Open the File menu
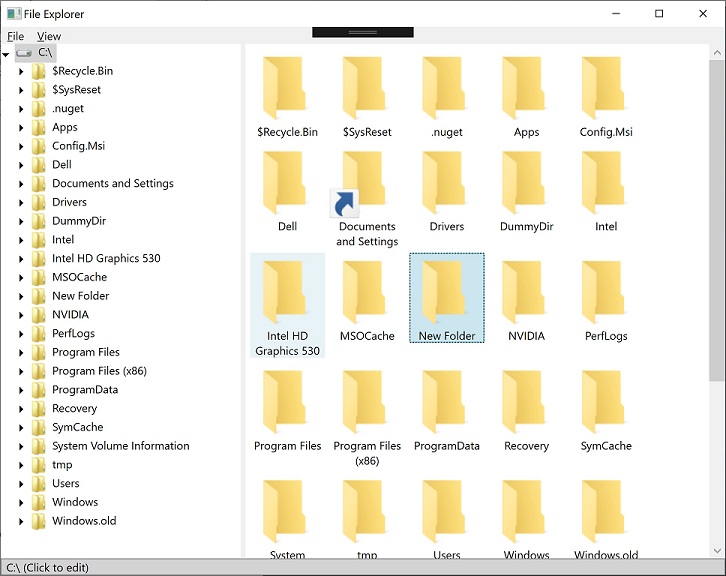Viewport: 726px width, 576px height. pyautogui.click(x=16, y=36)
